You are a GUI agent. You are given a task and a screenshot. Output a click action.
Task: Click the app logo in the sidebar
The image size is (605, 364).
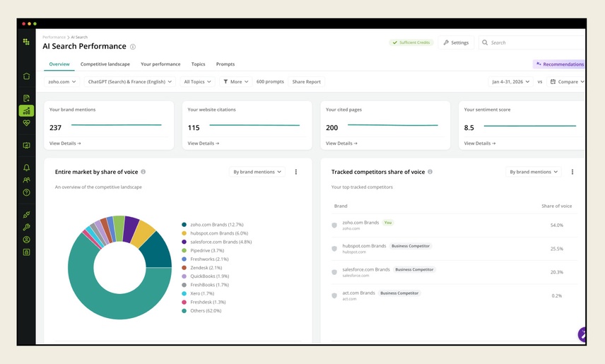tap(26, 42)
